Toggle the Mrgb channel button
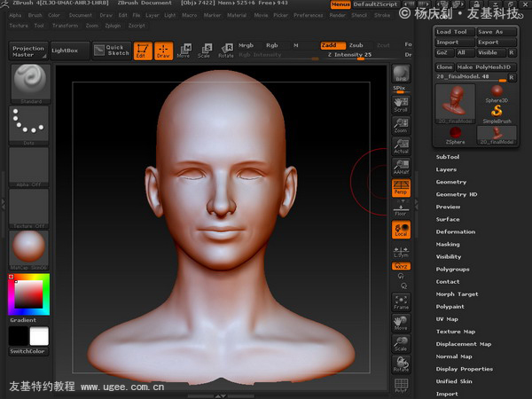Viewport: 532px width, 399px height. click(246, 45)
